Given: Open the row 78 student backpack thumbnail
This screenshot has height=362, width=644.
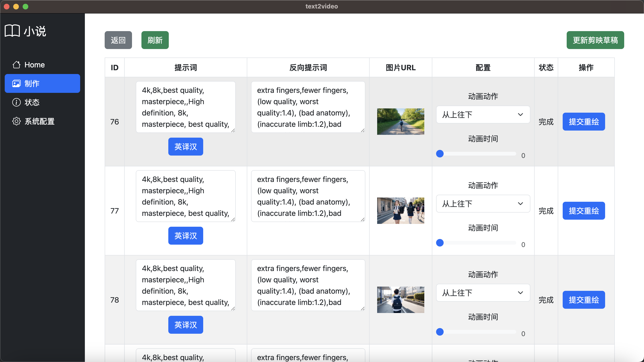Looking at the screenshot, I should coord(400,300).
